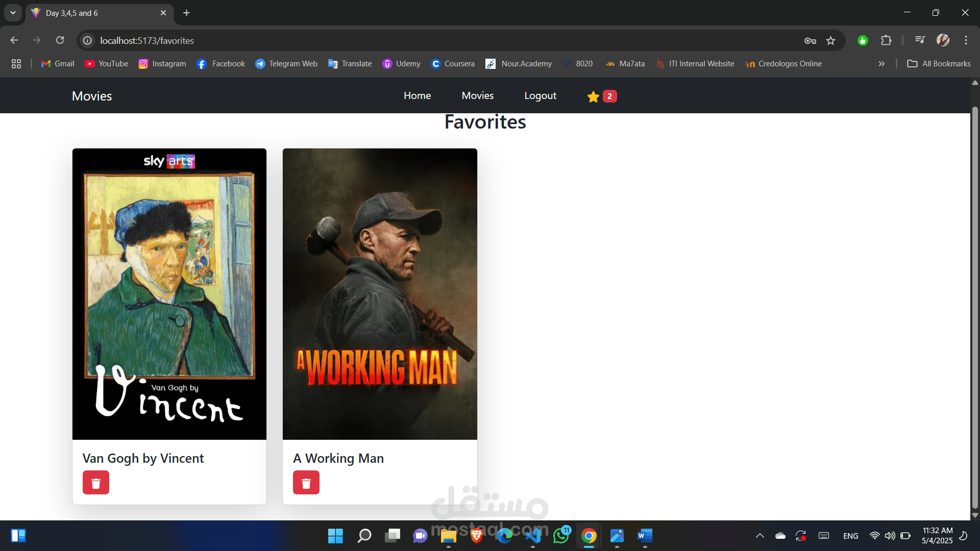The height and width of the screenshot is (551, 980).
Task: Show hidden system tray icons
Action: (759, 536)
